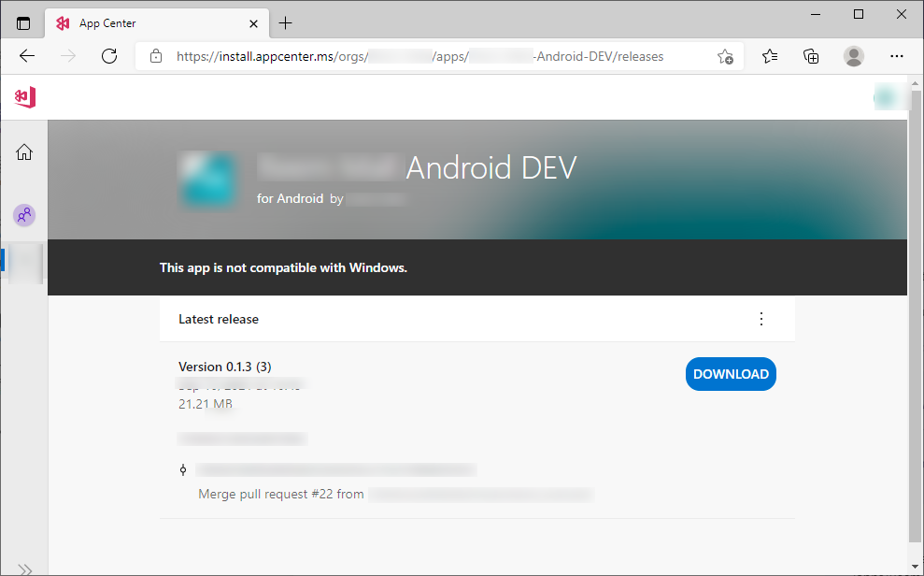Click the DOWNLOAD button
The width and height of the screenshot is (924, 576).
click(731, 373)
